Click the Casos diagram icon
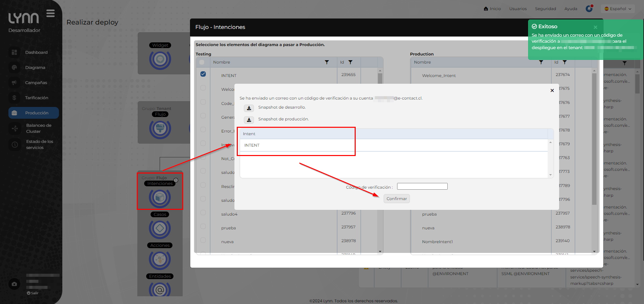Viewport: 644px width, 304px height. tap(160, 229)
